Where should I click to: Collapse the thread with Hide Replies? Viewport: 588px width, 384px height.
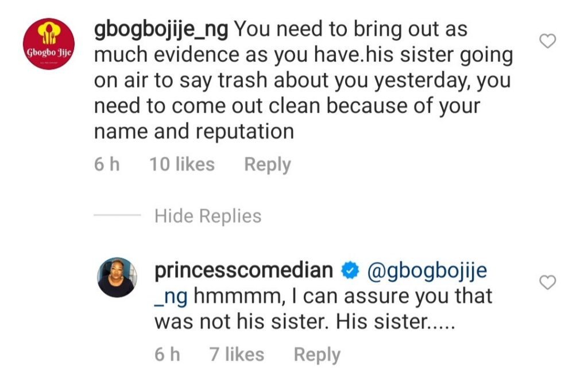[x=208, y=216]
